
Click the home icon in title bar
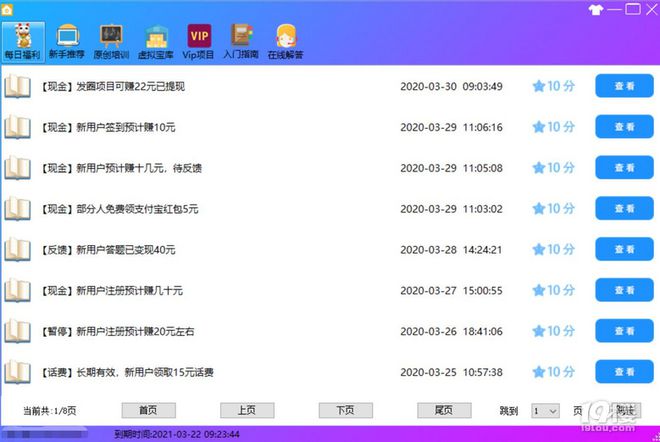pos(7,9)
